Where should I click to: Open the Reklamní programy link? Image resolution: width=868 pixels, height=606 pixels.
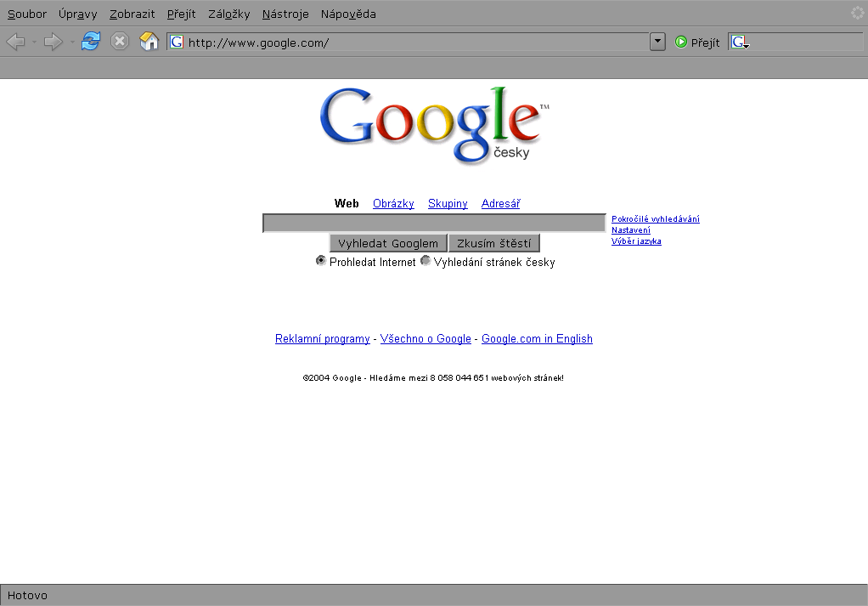[322, 338]
